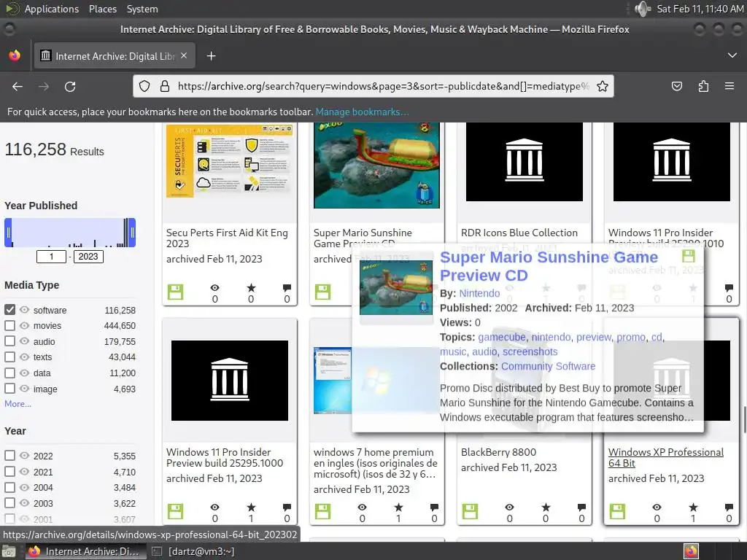Click favorites star on Windows XP Professional card

(x=693, y=507)
